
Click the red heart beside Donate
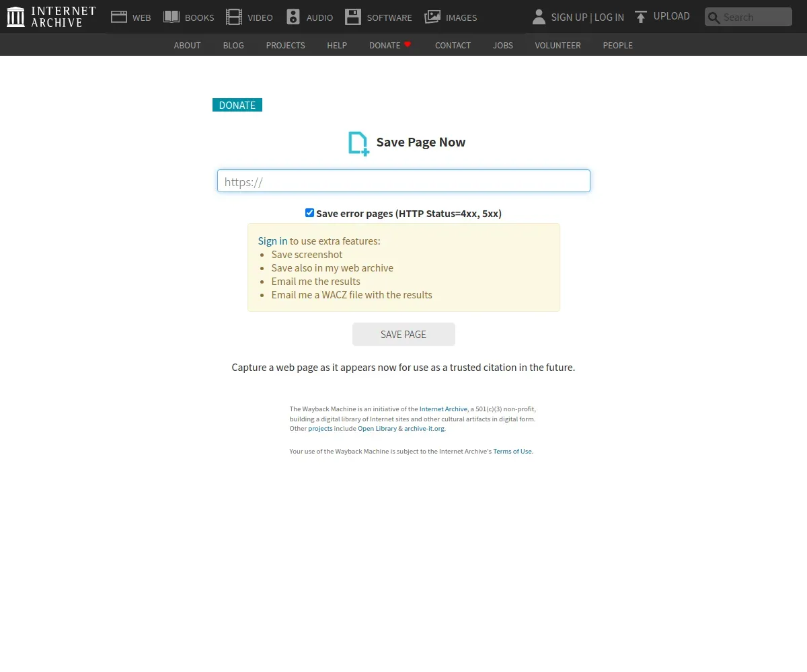[408, 44]
